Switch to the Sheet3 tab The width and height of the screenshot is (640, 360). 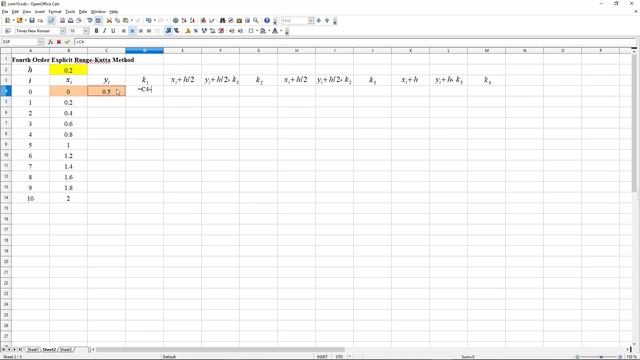[66, 350]
